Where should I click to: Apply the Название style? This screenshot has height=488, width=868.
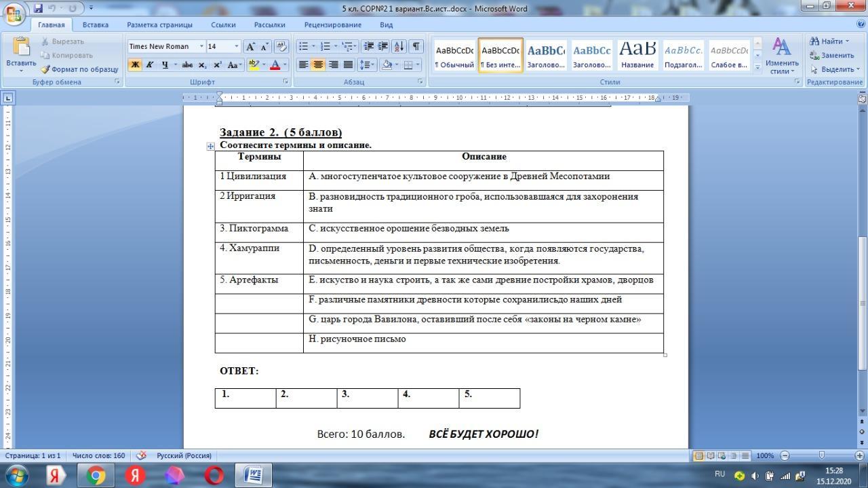pyautogui.click(x=637, y=55)
